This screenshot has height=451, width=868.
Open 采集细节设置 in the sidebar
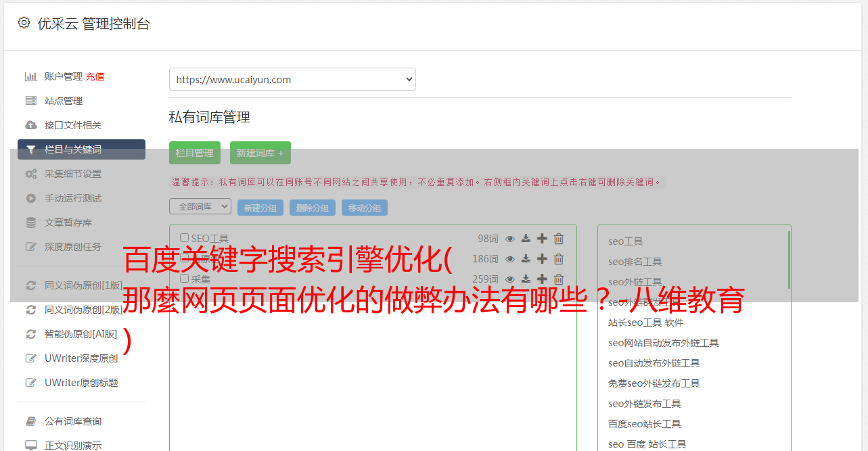pyautogui.click(x=73, y=174)
